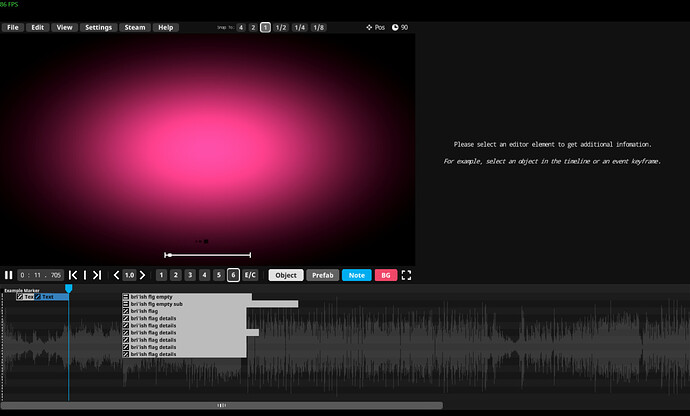The height and width of the screenshot is (416, 690).
Task: Skip to the end of the timeline
Action: tap(97, 275)
